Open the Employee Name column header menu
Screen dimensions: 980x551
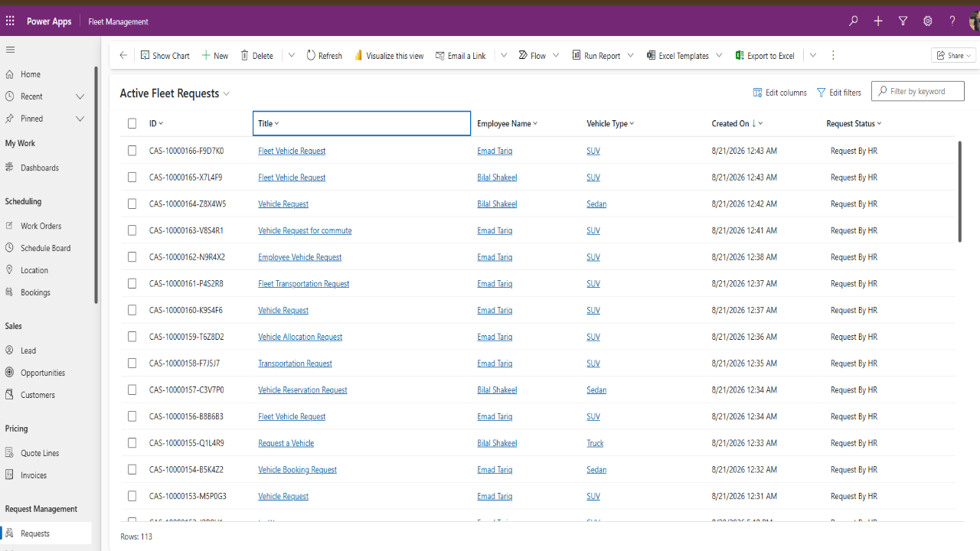[508, 123]
